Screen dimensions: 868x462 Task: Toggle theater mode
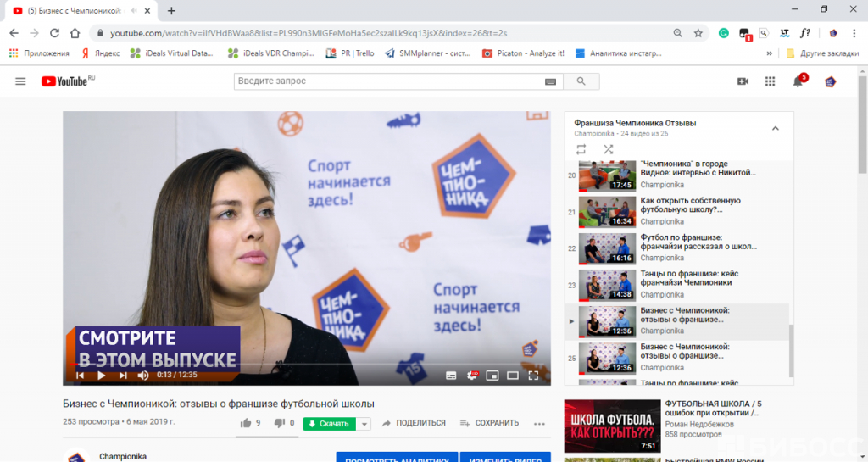click(513, 376)
